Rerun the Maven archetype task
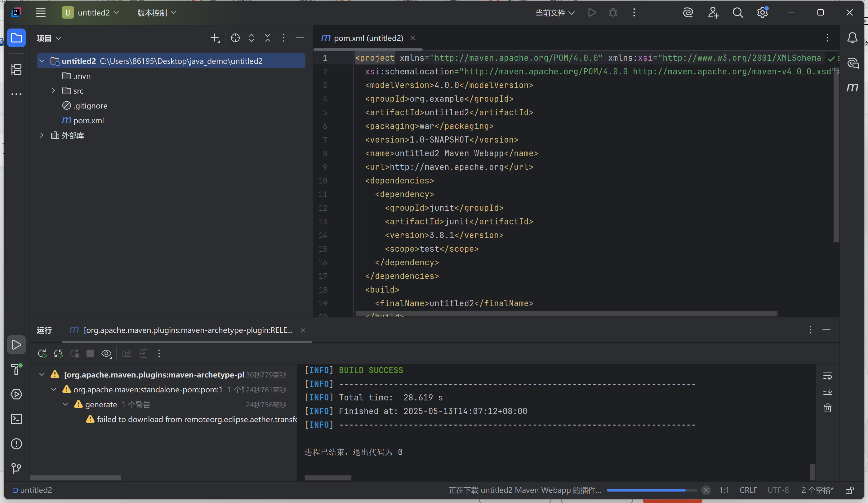The height and width of the screenshot is (503, 868). coord(42,354)
